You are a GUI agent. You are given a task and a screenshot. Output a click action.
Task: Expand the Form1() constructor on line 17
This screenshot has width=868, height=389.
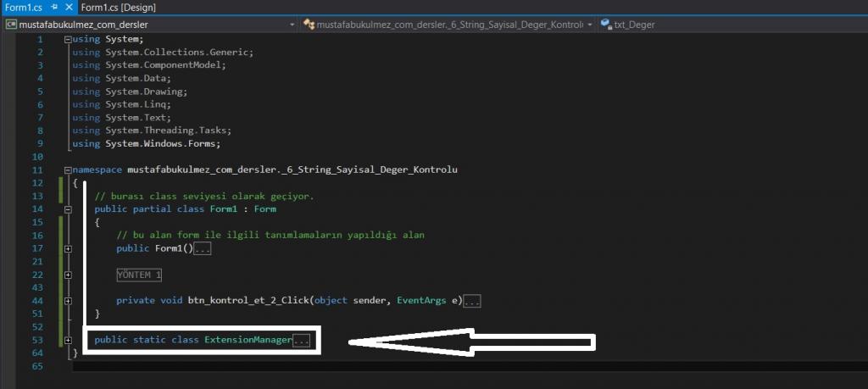pos(68,248)
